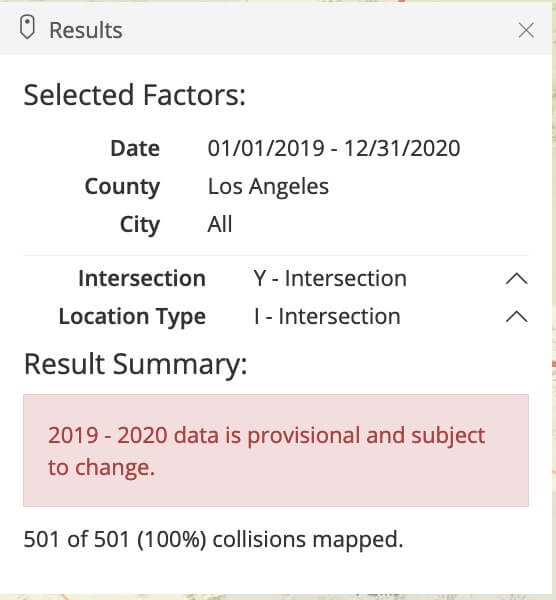556x600 pixels.
Task: Click the provisional data warning box
Action: 276,450
